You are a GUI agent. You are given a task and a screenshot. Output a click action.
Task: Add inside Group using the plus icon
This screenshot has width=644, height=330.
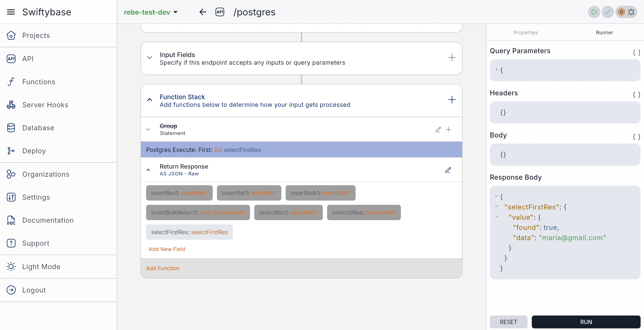(448, 129)
